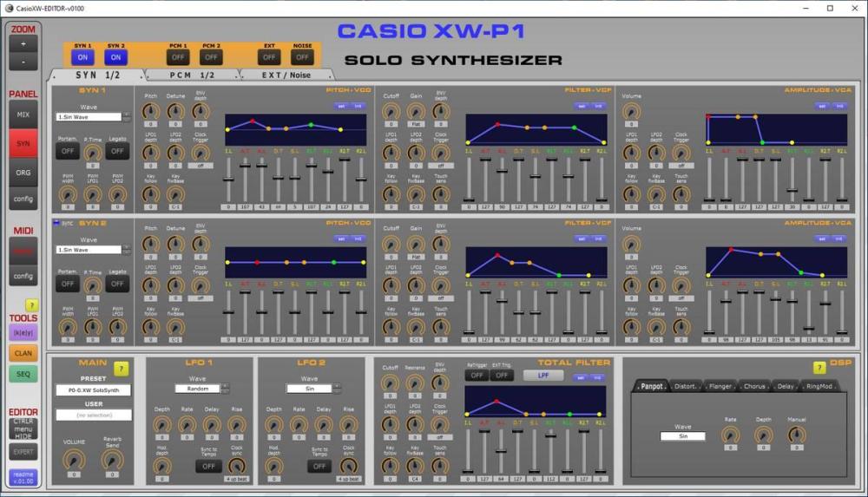Switch to the EXT / Noise tab
Viewport: 868px width, 497px height.
(x=286, y=75)
